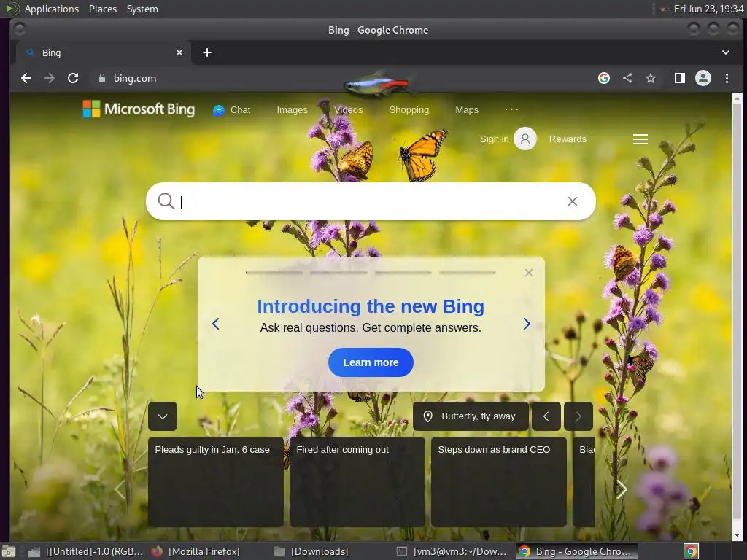Viewport: 747px width, 560px height.
Task: Go to Bing Images
Action: [x=292, y=110]
